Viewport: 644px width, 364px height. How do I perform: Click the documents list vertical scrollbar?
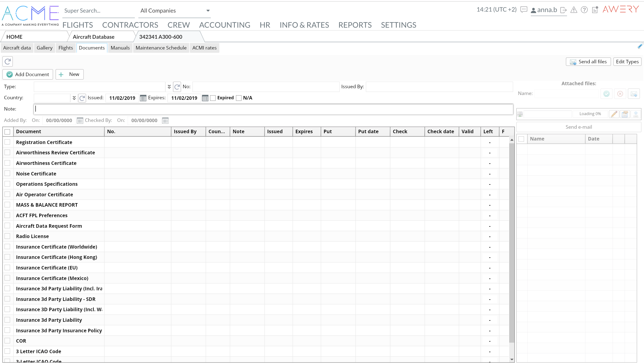[511, 241]
